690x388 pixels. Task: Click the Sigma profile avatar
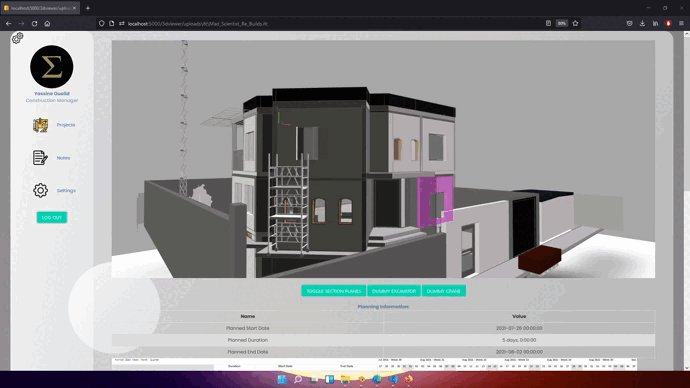(51, 66)
